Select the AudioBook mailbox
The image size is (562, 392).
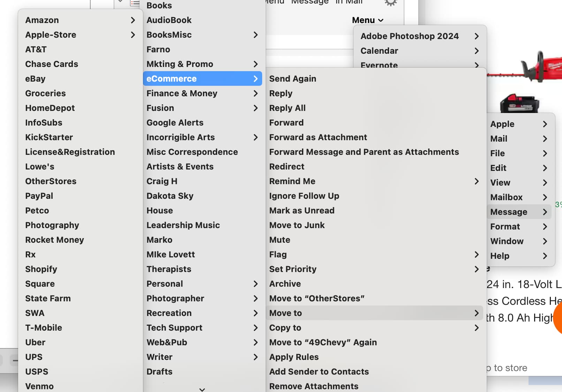click(x=203, y=20)
